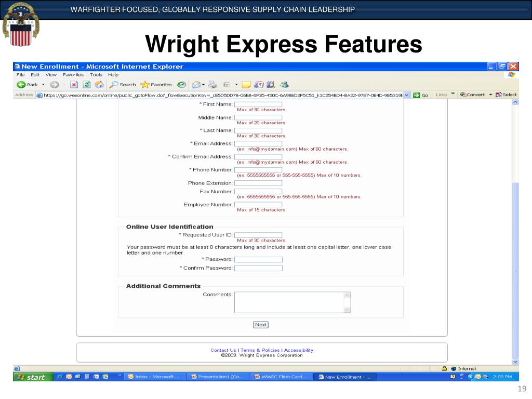The width and height of the screenshot is (532, 399).
Task: Expand the quick launch overflow chevron
Action: pyautogui.click(x=119, y=375)
